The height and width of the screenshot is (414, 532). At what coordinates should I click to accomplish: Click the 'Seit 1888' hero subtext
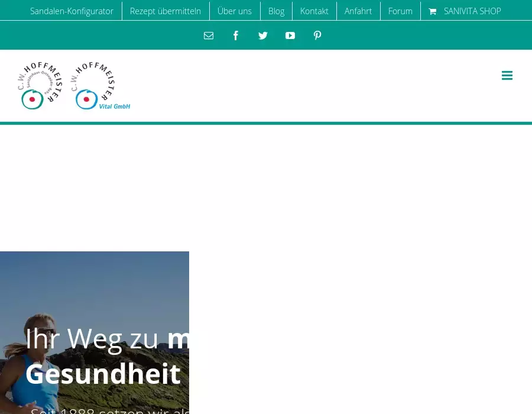point(110,409)
